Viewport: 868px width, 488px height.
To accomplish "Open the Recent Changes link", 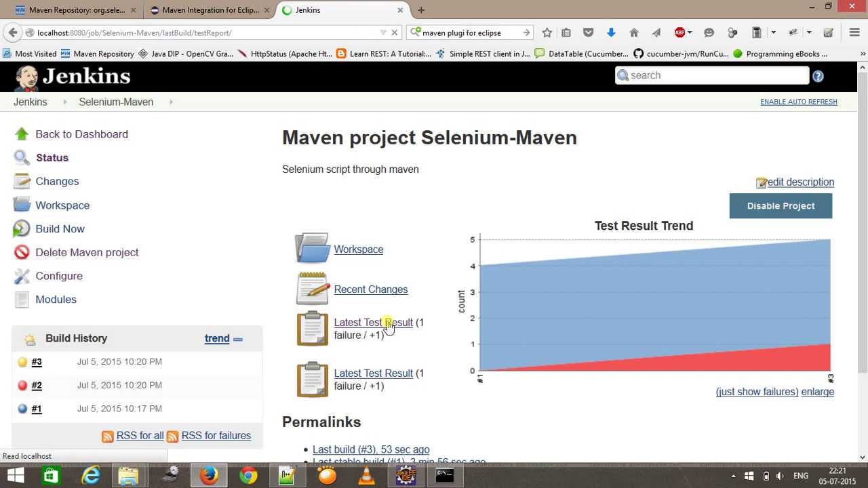I will [371, 289].
